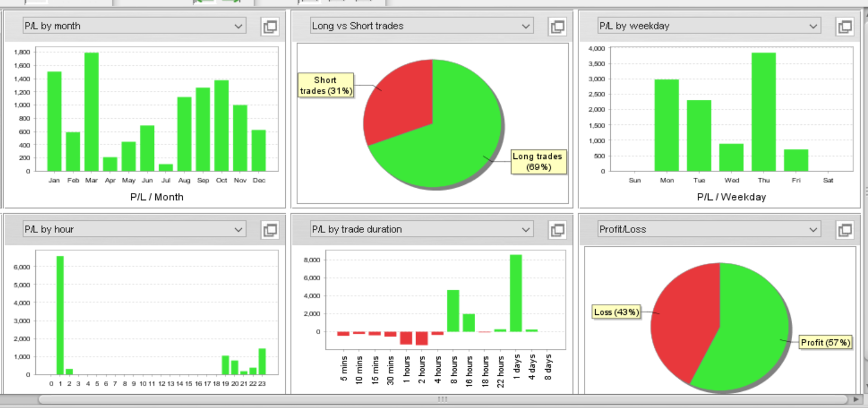The width and height of the screenshot is (868, 408).
Task: Open the P/L by hour dropdown
Action: pyautogui.click(x=134, y=229)
